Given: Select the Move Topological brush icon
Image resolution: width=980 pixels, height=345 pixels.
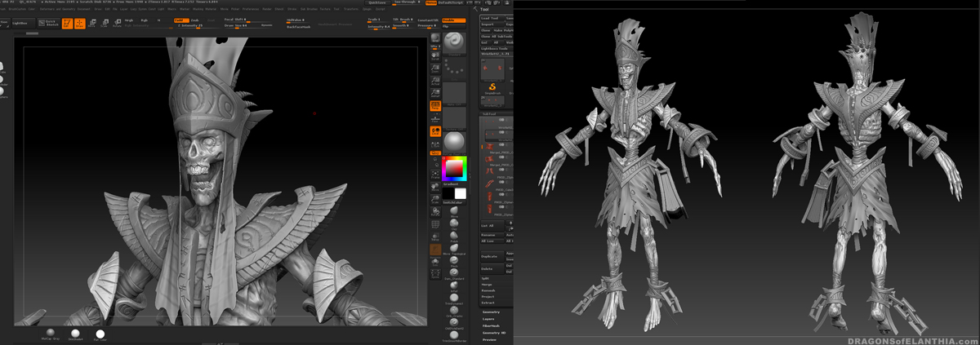Looking at the screenshot, I should [454, 248].
